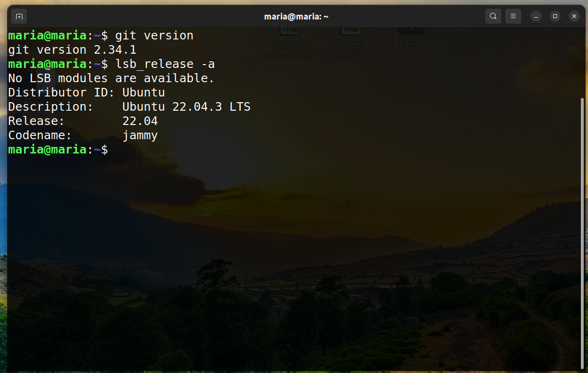Click the terminal vertical scrollbar
Viewport: 588px width, 373px height.
[x=582, y=233]
